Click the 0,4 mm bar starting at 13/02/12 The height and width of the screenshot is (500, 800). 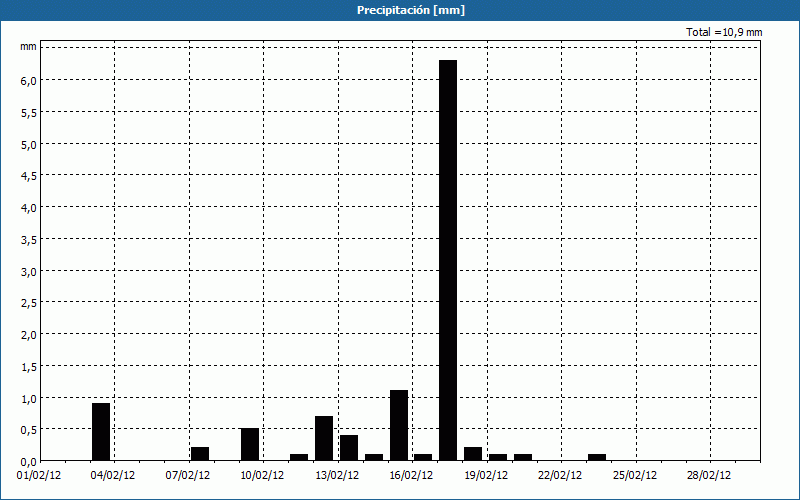pyautogui.click(x=349, y=448)
